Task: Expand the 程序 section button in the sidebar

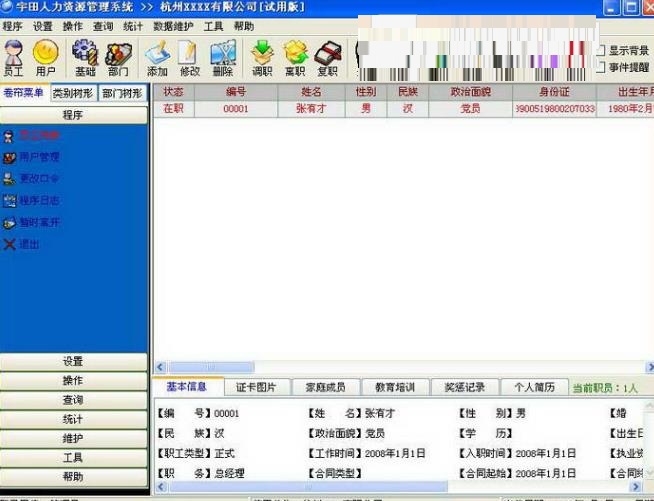Action: click(x=73, y=115)
